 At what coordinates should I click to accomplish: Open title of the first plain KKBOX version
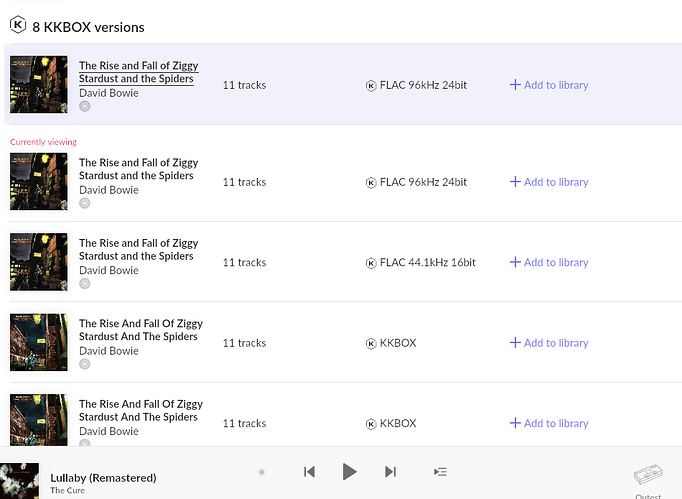(x=141, y=330)
